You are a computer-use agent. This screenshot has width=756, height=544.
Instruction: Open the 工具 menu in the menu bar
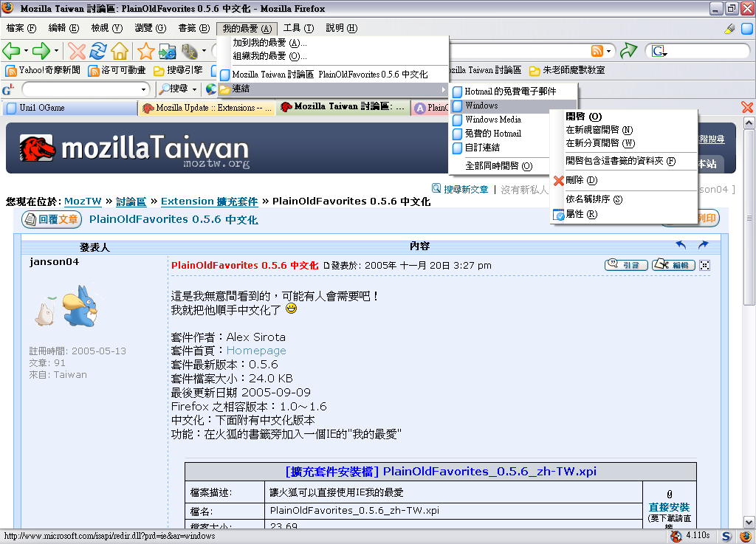[x=298, y=28]
